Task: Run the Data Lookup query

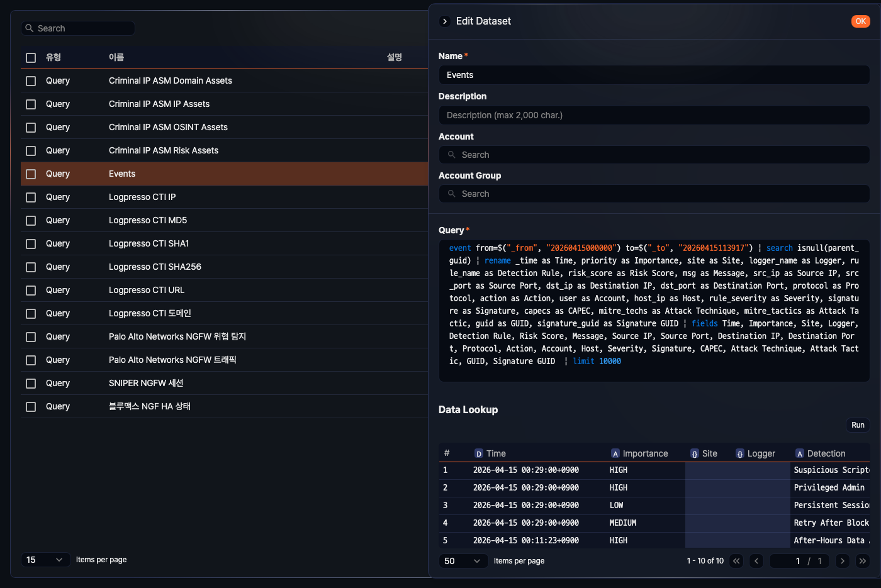Action: pos(858,424)
